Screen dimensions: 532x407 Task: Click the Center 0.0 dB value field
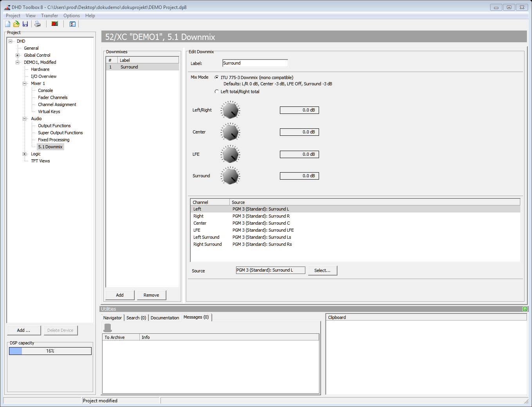click(x=299, y=132)
